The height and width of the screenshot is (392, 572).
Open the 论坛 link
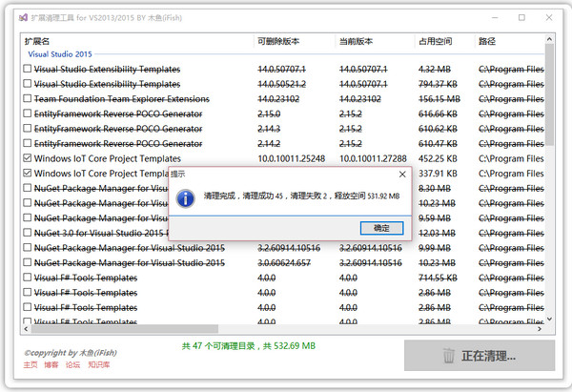point(72,364)
